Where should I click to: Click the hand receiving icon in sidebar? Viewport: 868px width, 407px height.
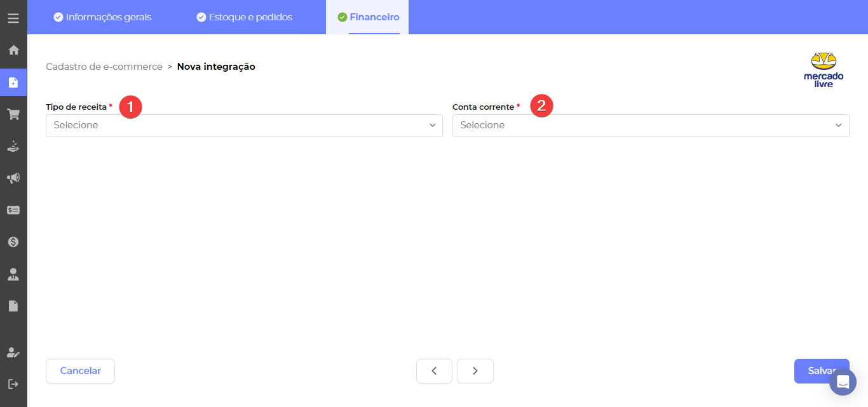13,146
